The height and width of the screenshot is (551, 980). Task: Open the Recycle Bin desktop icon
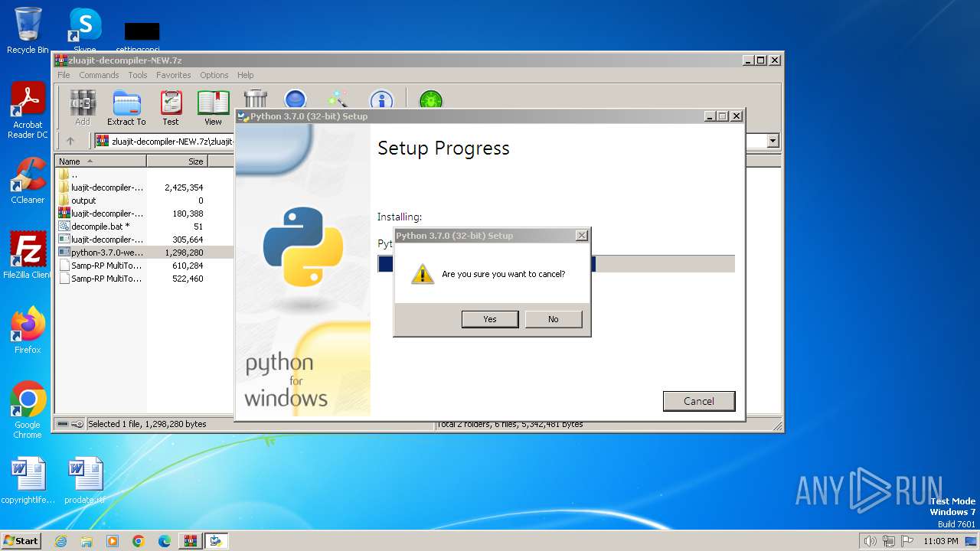click(x=28, y=31)
